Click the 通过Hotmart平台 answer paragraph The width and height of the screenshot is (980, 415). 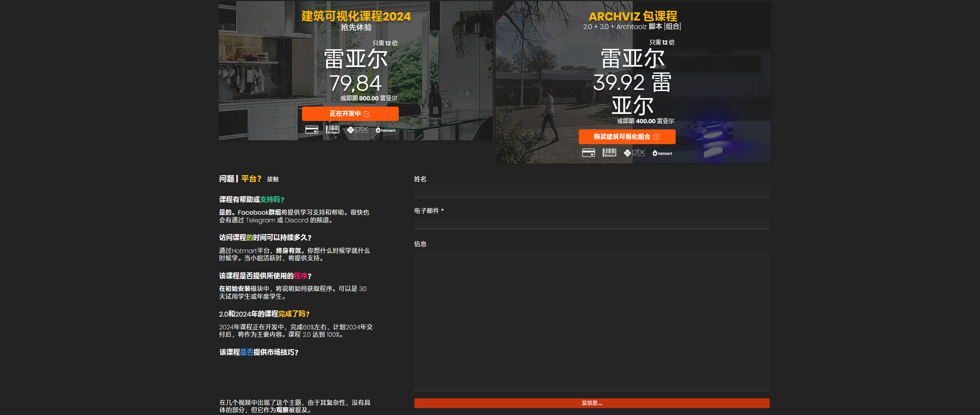(295, 255)
